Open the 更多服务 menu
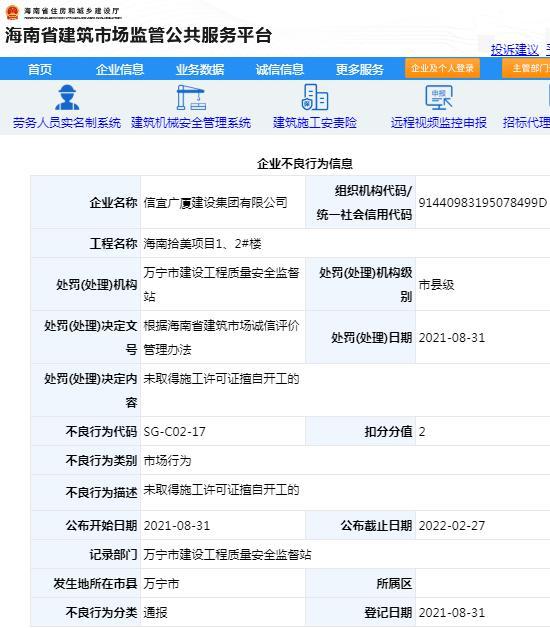This screenshot has height=628, width=550. click(x=360, y=69)
